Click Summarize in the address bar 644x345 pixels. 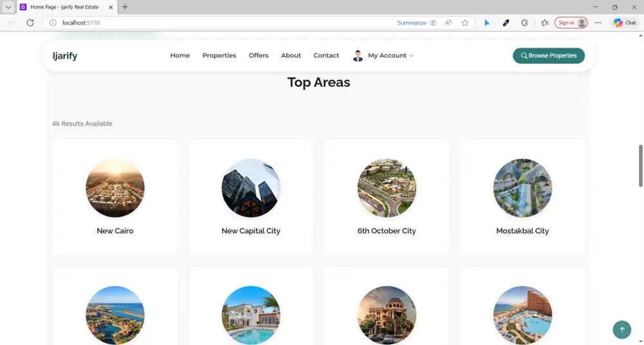pyautogui.click(x=412, y=23)
